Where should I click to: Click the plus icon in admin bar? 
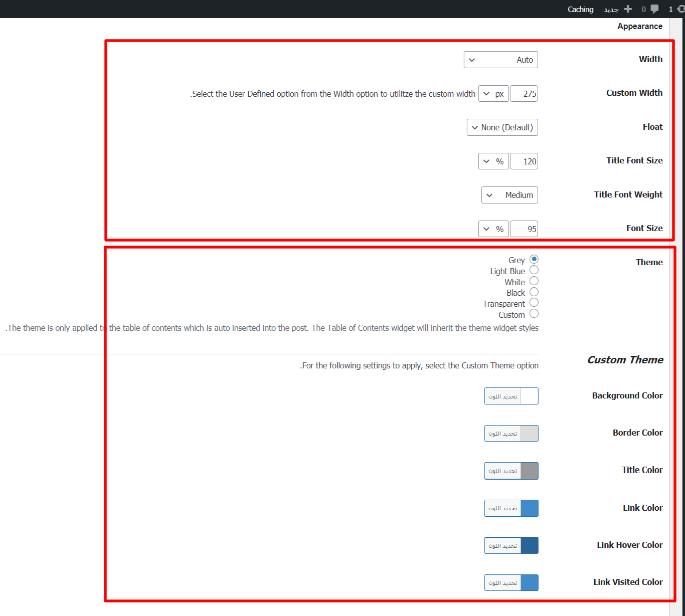click(x=628, y=9)
